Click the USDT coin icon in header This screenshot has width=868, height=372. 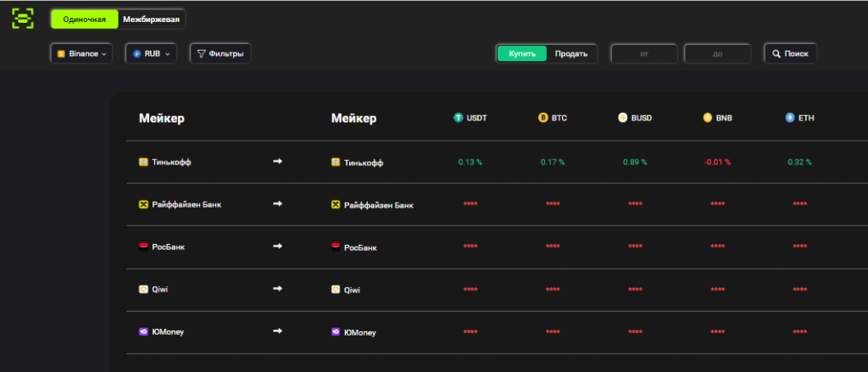point(457,118)
